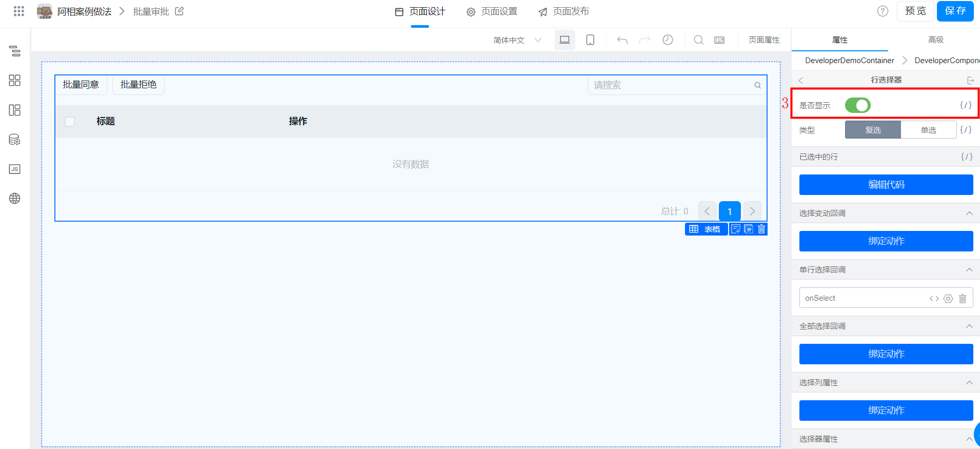
Task: Open the history clock icon
Action: pyautogui.click(x=668, y=40)
